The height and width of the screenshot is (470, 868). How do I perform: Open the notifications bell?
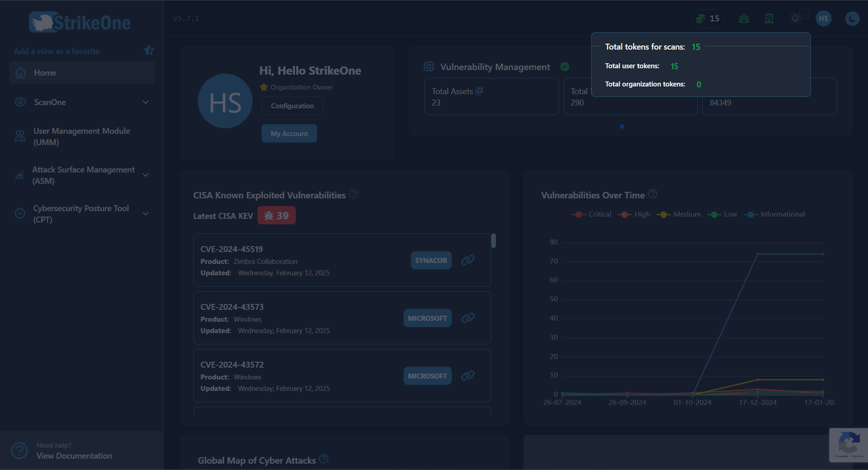tap(794, 18)
